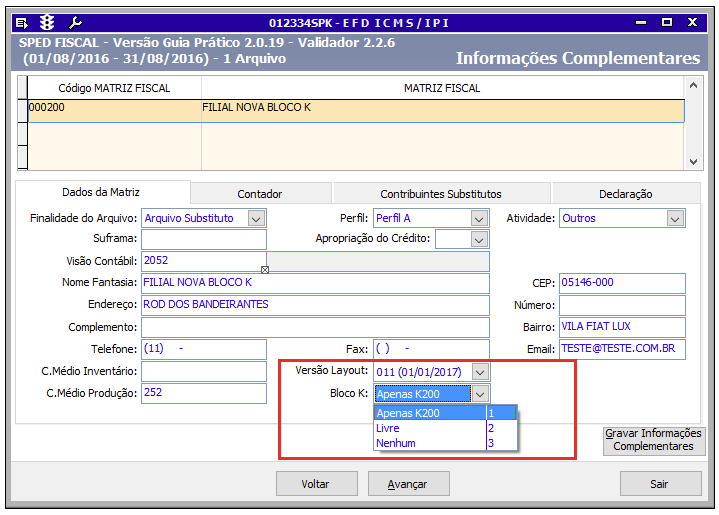Select grid cell FILIAL NOVA BLOCO K
Screen dimensions: 719x515
(443, 111)
